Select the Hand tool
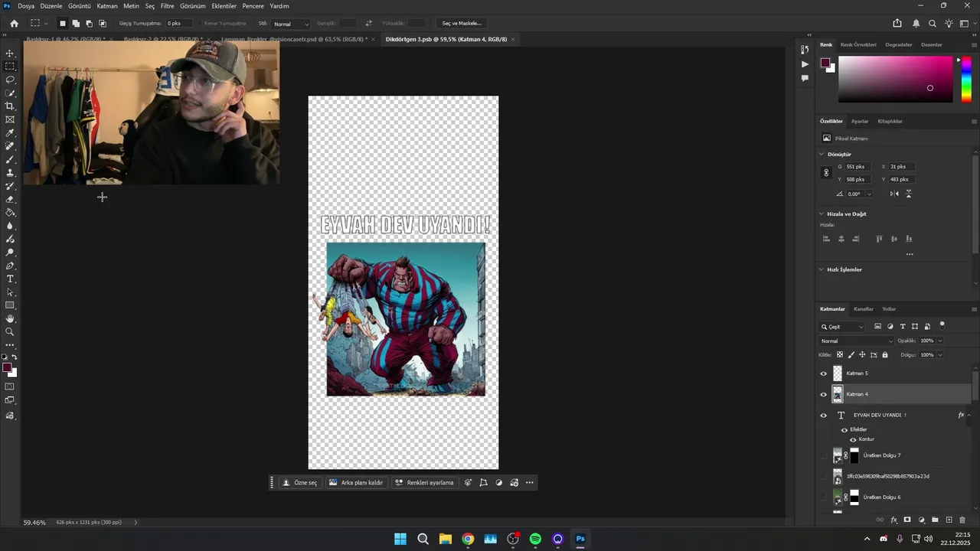Viewport: 980px width, 551px height. point(10,318)
